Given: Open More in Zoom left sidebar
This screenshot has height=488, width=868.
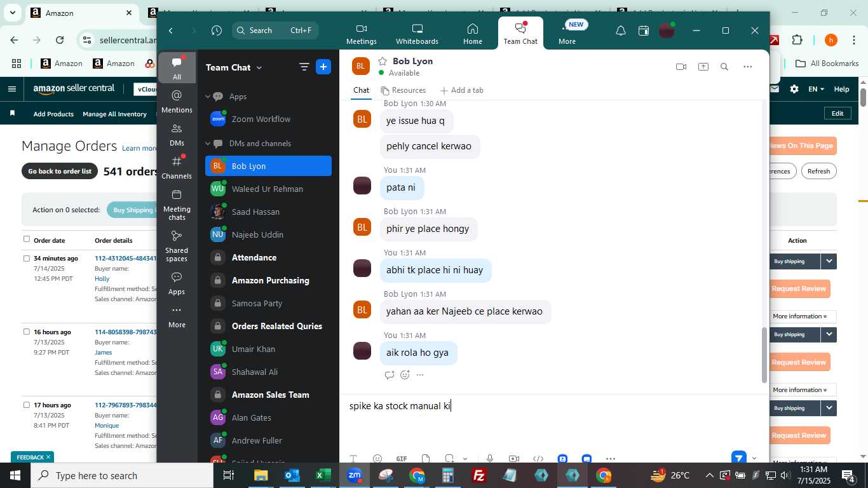Looking at the screenshot, I should (177, 316).
